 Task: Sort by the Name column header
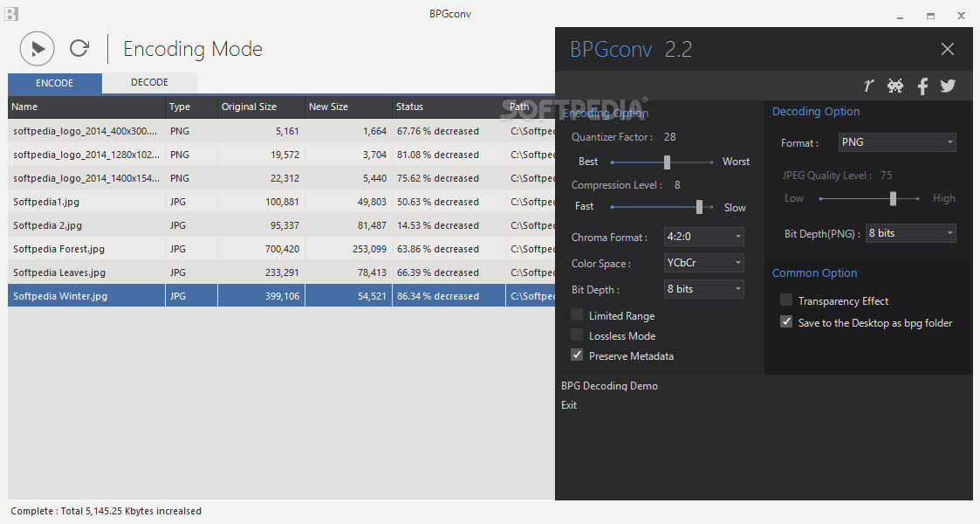[87, 107]
